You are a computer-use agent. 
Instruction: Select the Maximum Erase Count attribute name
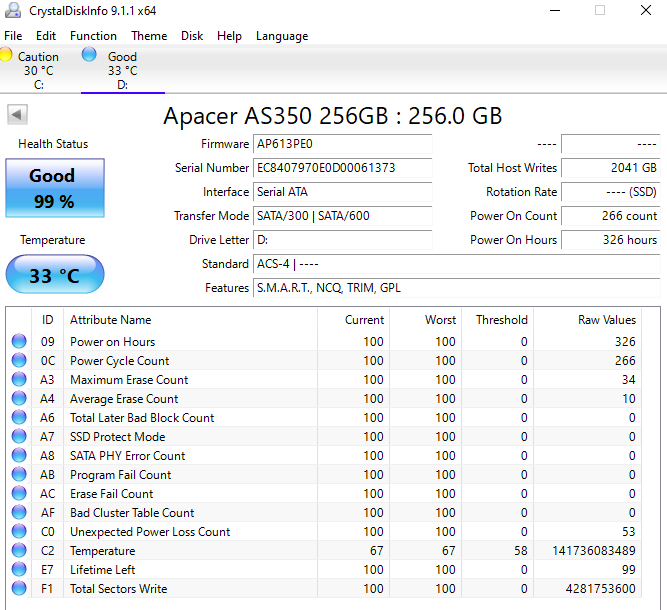point(129,379)
